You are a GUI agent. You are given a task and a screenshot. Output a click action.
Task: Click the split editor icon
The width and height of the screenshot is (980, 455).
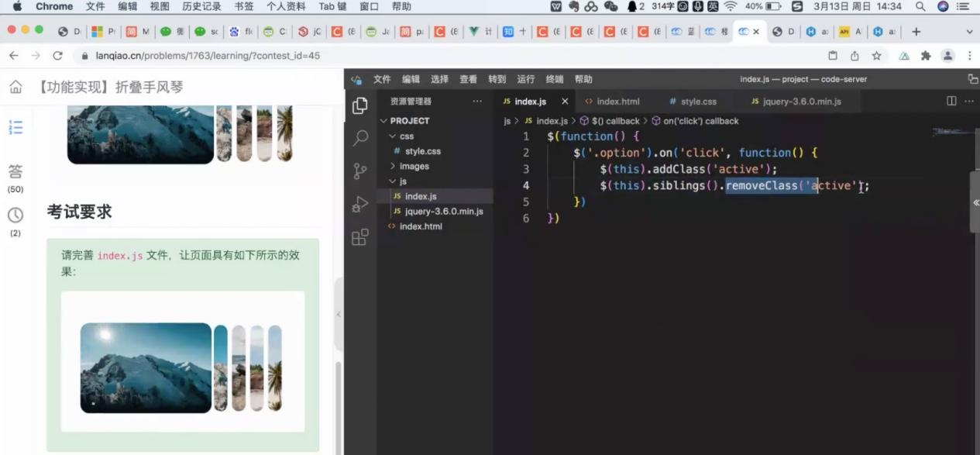click(x=951, y=102)
